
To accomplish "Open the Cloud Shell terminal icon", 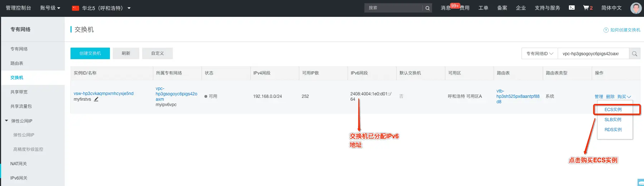I will (x=572, y=8).
